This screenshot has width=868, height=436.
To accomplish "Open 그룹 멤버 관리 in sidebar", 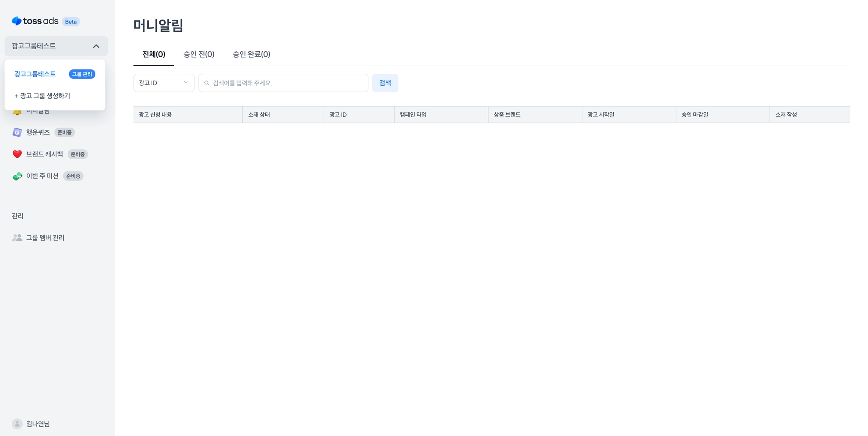I will (x=45, y=238).
